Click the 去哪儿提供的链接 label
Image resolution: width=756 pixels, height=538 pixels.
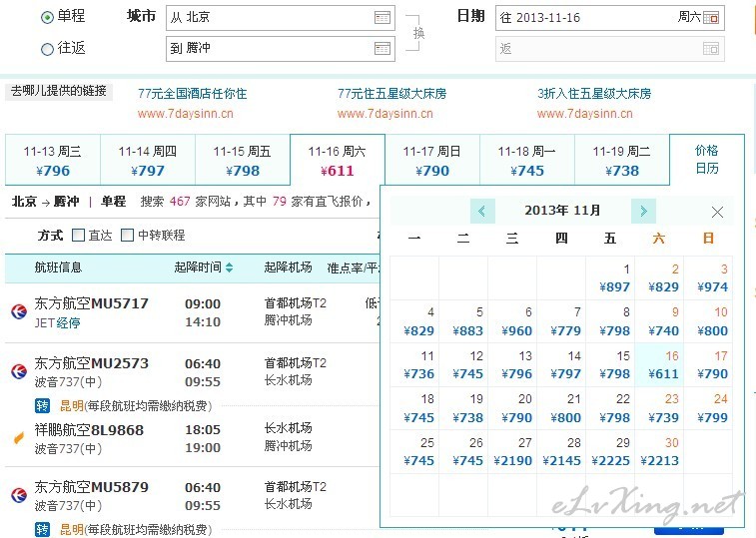click(59, 91)
